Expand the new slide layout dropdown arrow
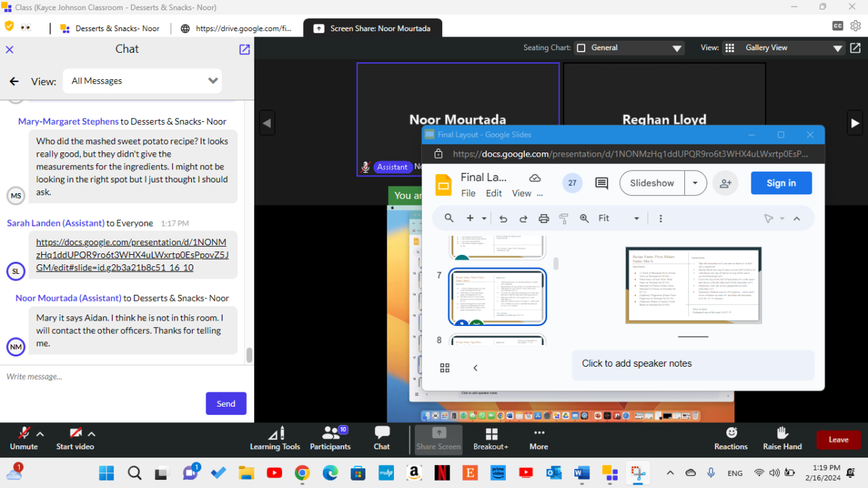868x488 pixels. click(x=484, y=218)
